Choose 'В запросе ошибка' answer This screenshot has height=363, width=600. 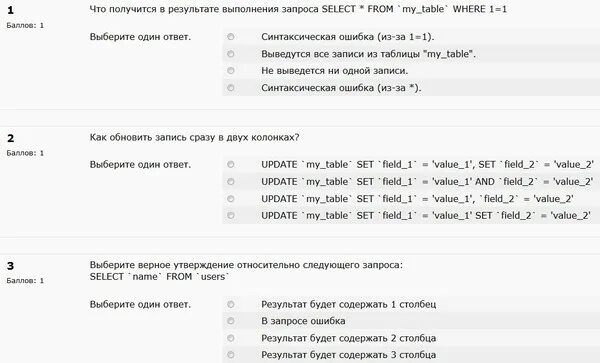click(230, 321)
